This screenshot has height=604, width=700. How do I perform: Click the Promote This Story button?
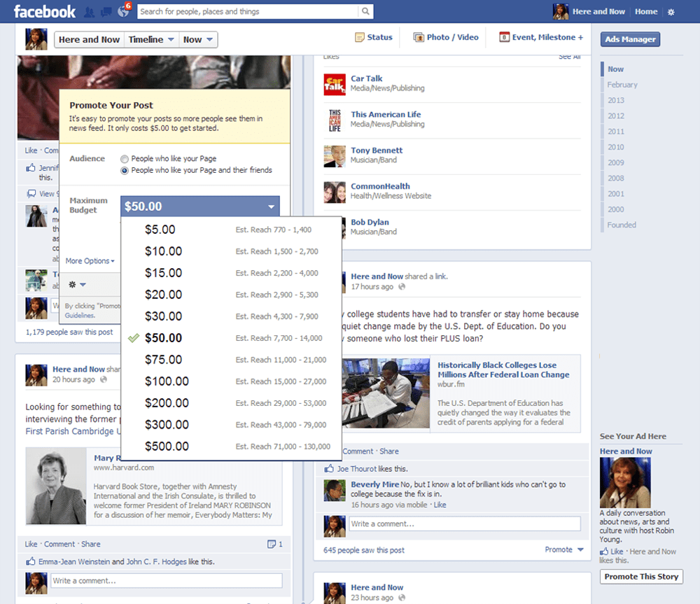tap(641, 577)
